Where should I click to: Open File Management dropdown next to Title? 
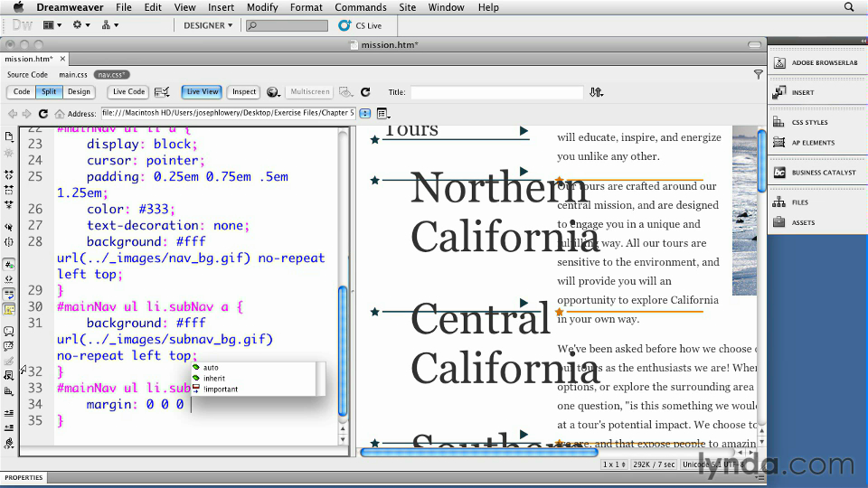[x=596, y=92]
